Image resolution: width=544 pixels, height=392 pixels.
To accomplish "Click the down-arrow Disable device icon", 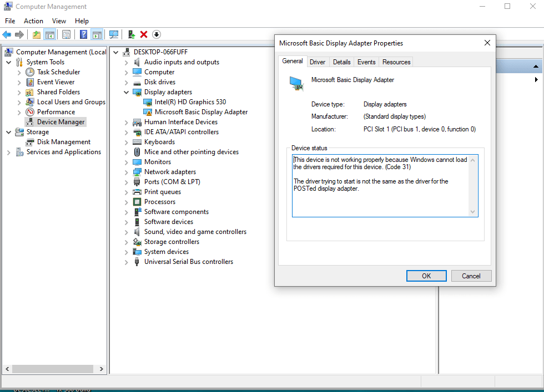I will point(157,34).
